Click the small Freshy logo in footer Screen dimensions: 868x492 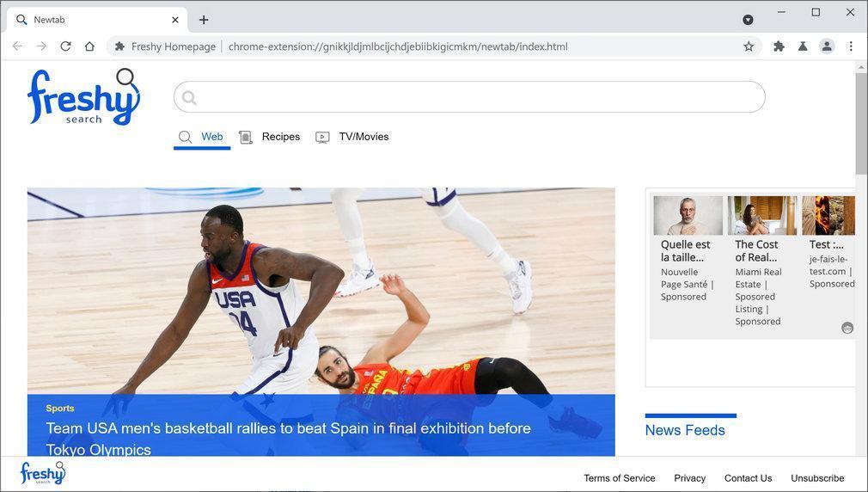tap(43, 472)
